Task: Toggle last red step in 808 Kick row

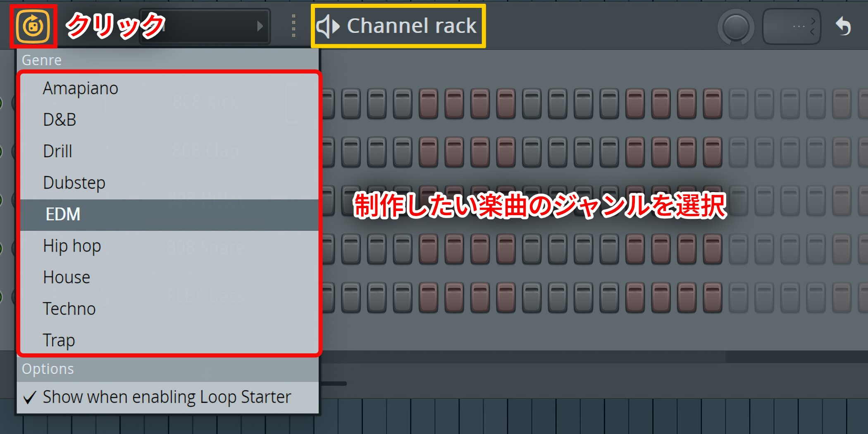Action: pos(713,103)
